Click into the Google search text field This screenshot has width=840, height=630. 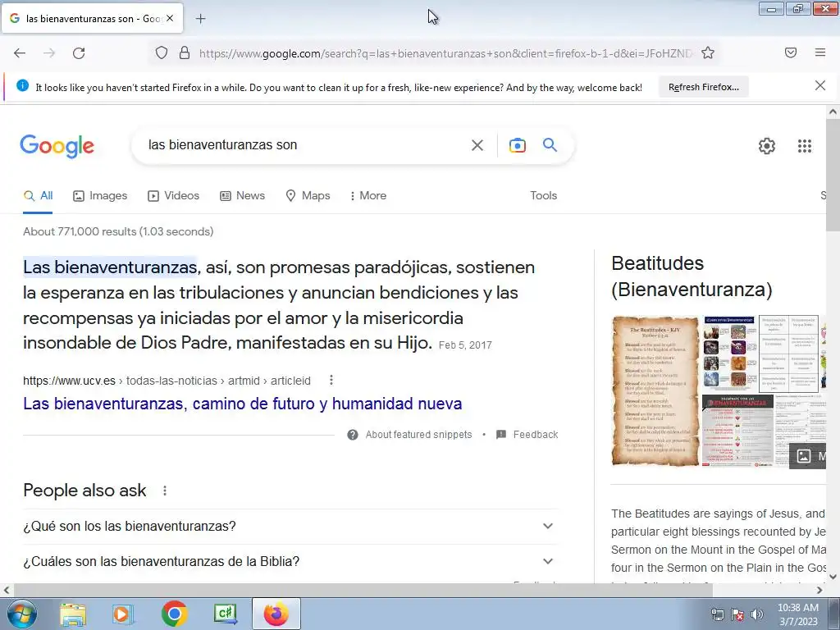tap(305, 145)
